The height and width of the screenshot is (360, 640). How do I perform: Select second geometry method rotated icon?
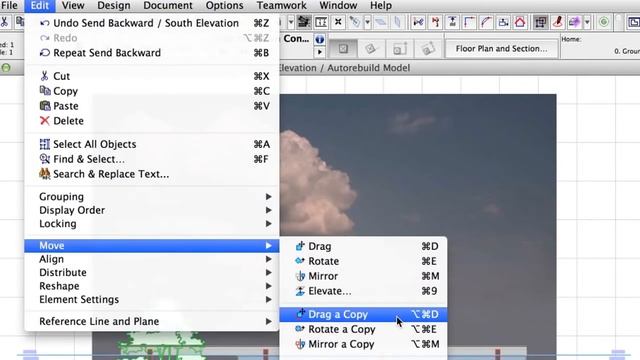coord(371,49)
